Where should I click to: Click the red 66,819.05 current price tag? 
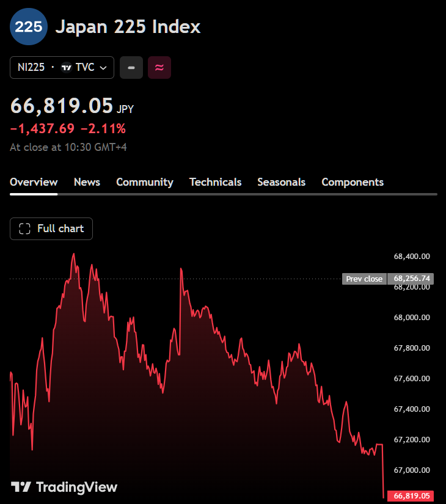tap(411, 496)
